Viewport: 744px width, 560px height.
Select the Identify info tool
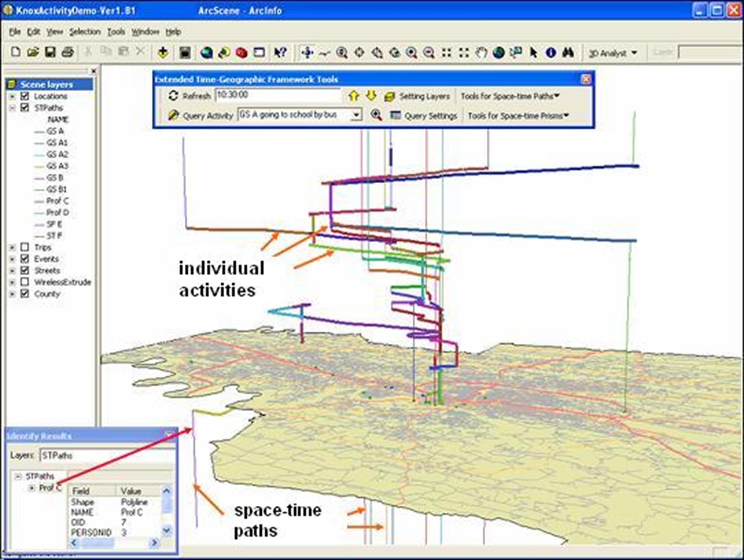(550, 53)
